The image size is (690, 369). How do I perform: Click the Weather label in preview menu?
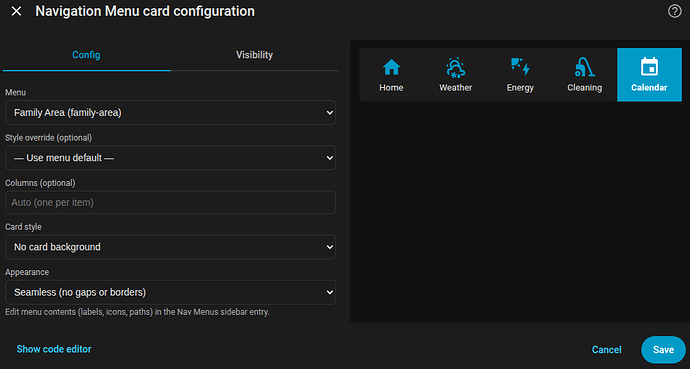tap(455, 88)
